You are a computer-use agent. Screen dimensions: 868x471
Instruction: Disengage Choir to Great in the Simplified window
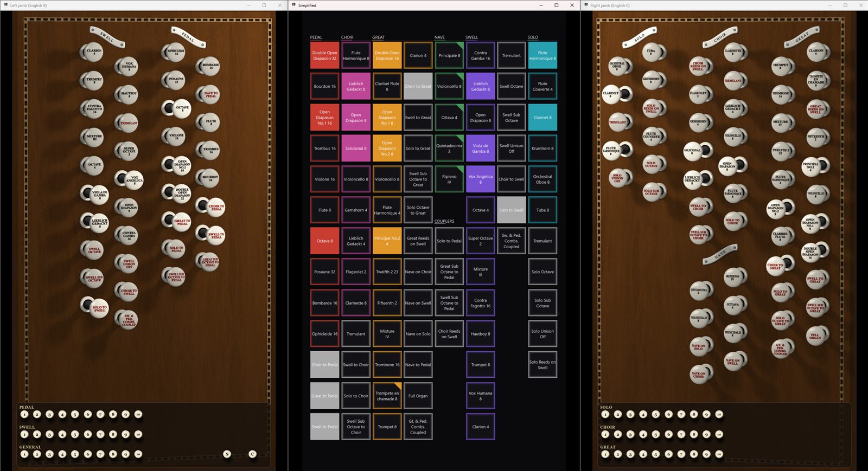coord(418,86)
